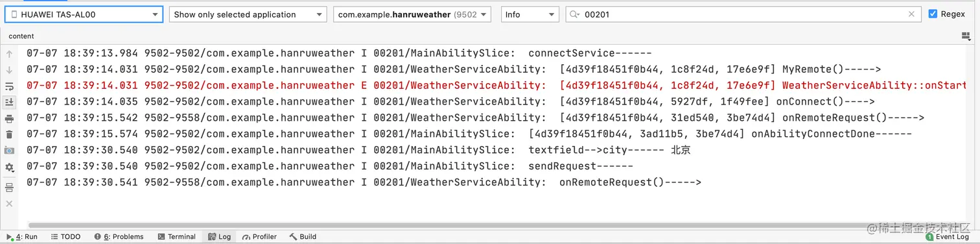Open the Event Log button
This screenshot has width=980, height=244.
[948, 237]
